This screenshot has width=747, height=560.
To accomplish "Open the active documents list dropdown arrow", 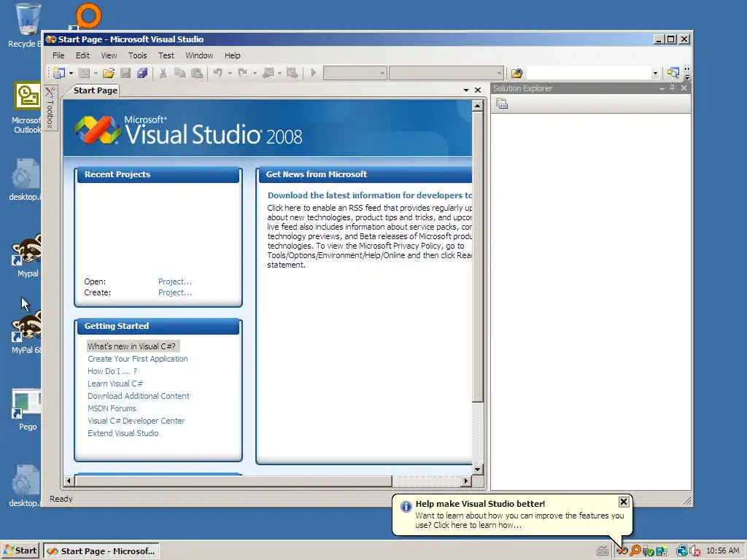I will 466,90.
